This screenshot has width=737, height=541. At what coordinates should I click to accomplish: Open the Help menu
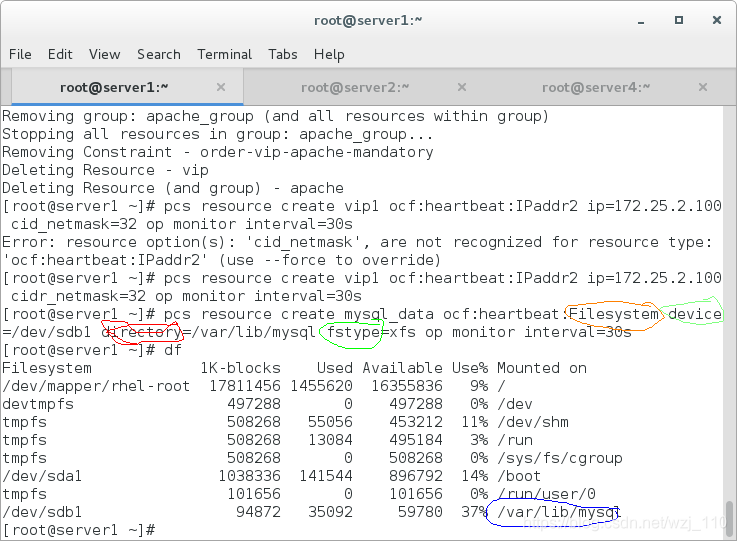pos(329,55)
